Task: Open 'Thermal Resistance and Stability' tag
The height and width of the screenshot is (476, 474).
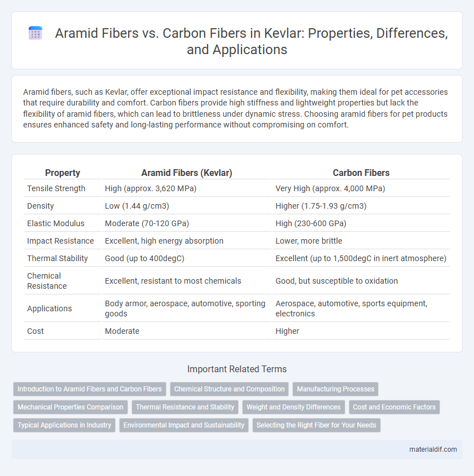Action: 185,407
